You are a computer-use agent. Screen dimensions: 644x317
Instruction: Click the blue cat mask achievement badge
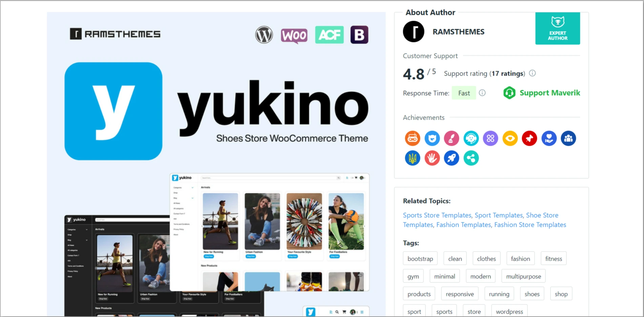[x=432, y=138]
